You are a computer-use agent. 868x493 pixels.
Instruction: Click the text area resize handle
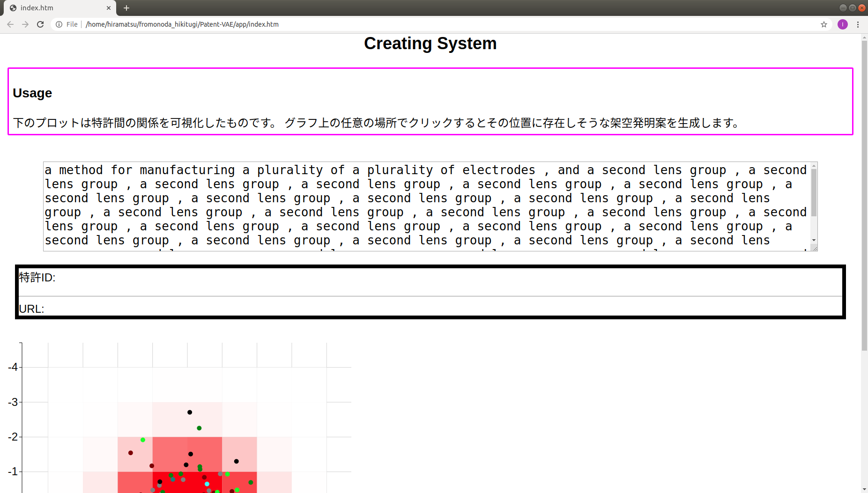pyautogui.click(x=814, y=248)
